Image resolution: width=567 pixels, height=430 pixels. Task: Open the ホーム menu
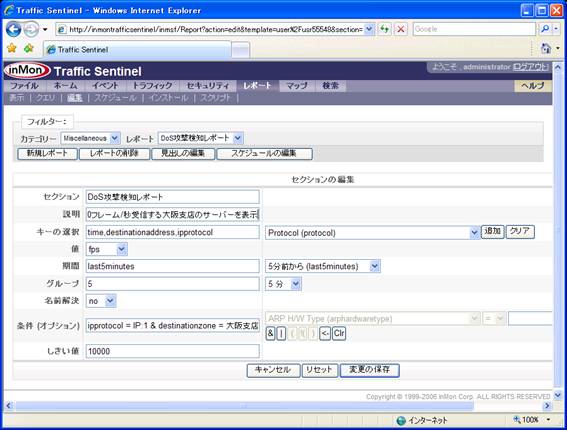(x=65, y=86)
